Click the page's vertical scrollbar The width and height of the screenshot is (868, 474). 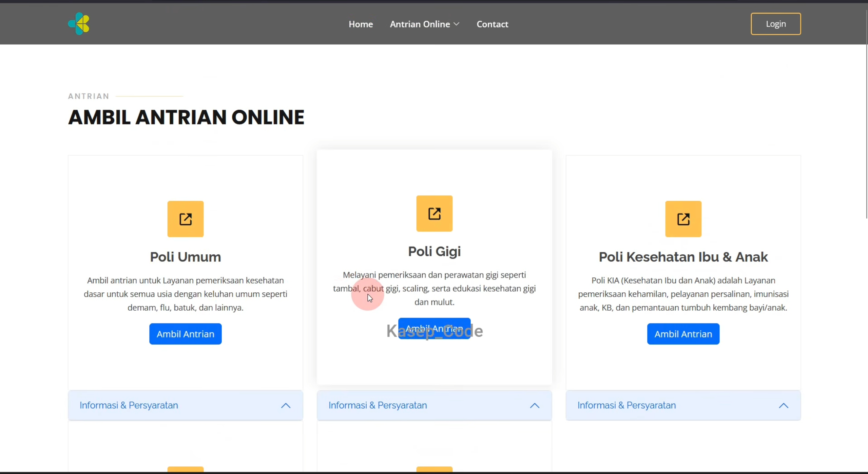[866, 114]
